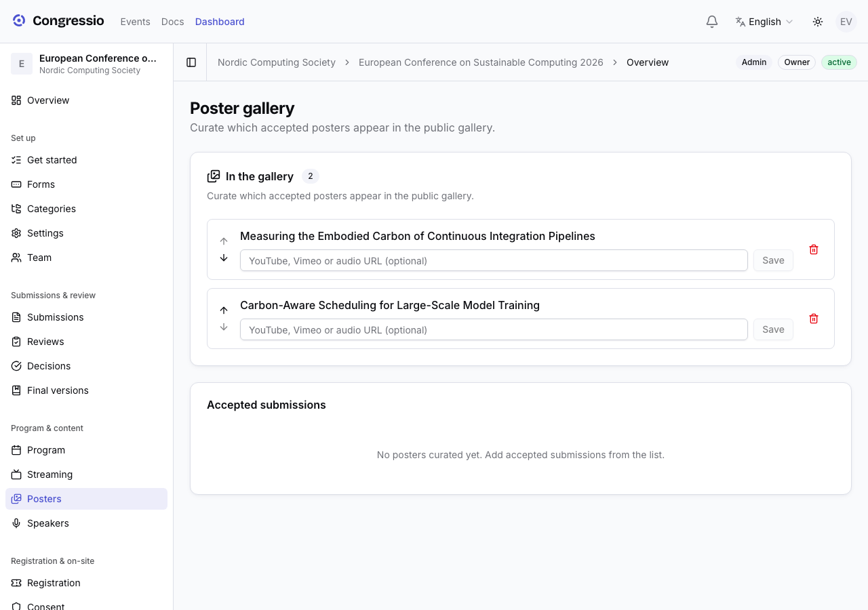This screenshot has height=610, width=868.
Task: Go to Events in top navigation
Action: pos(135,22)
